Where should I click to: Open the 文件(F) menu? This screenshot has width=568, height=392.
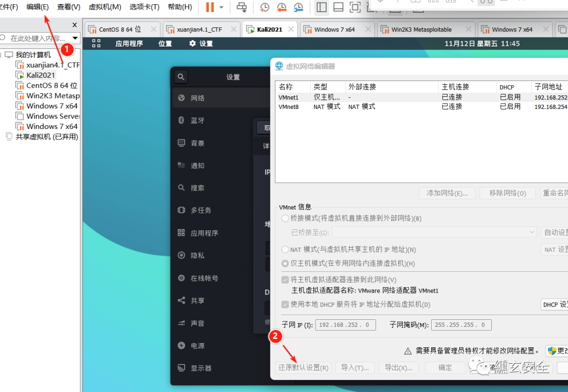9,7
